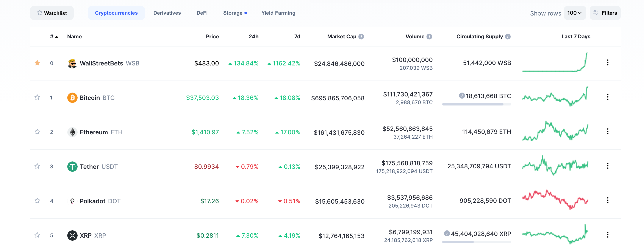644x248 pixels.
Task: Click the Ethereum coin logo
Action: coord(72,132)
